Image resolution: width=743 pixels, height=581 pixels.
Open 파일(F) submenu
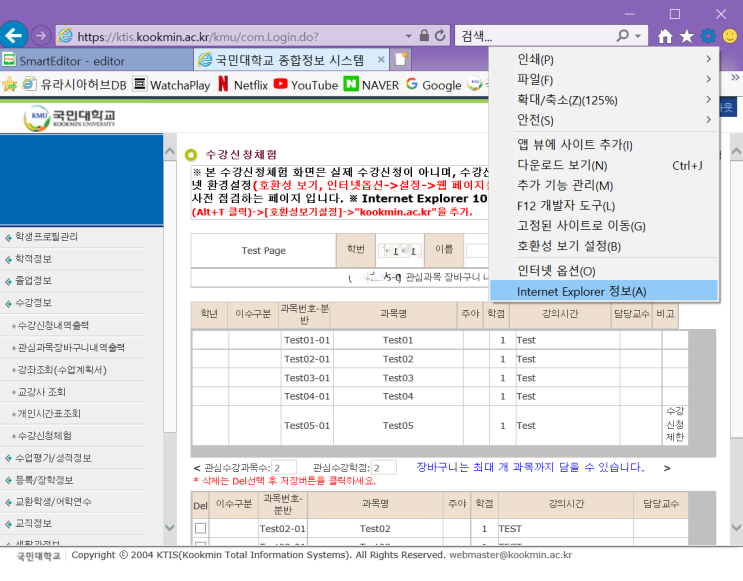pyautogui.click(x=604, y=80)
